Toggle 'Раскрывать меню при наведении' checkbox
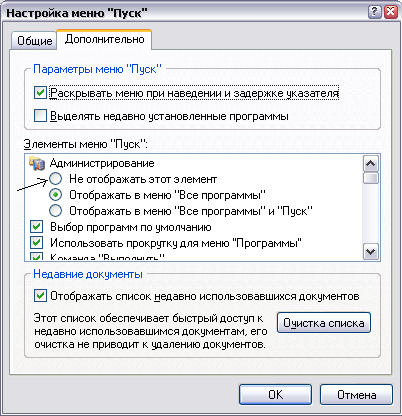 [x=40, y=93]
